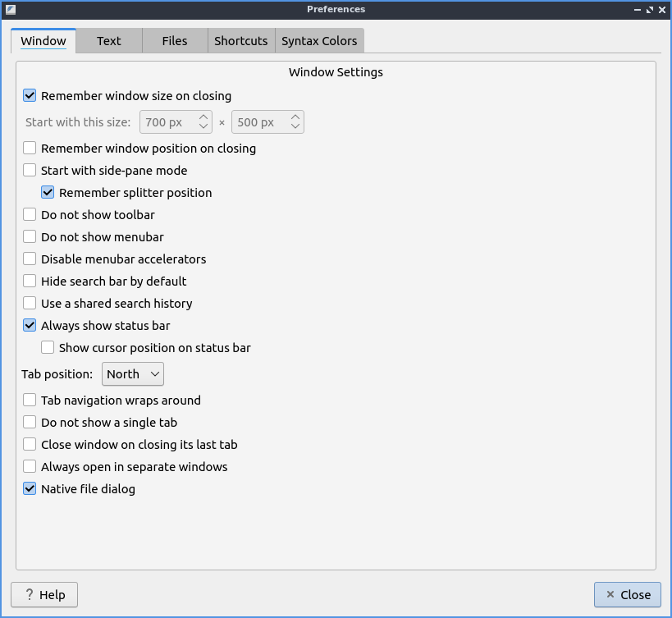Screen dimensions: 672x618
Task: Click the app icon in title bar
Action: click(9, 9)
